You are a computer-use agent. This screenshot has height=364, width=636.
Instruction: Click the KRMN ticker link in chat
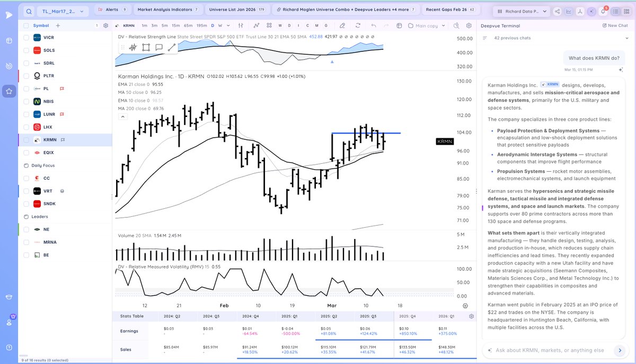[550, 84]
